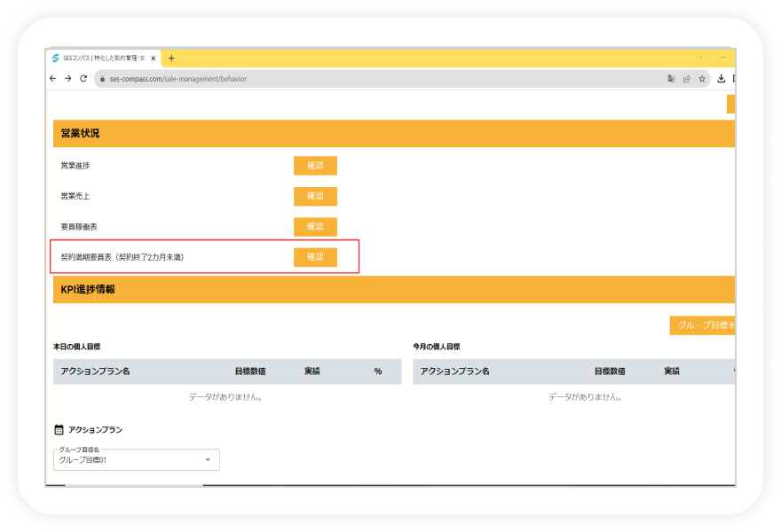Select the SESコンパス browser tab
Screen dimensions: 781x532
click(104, 59)
